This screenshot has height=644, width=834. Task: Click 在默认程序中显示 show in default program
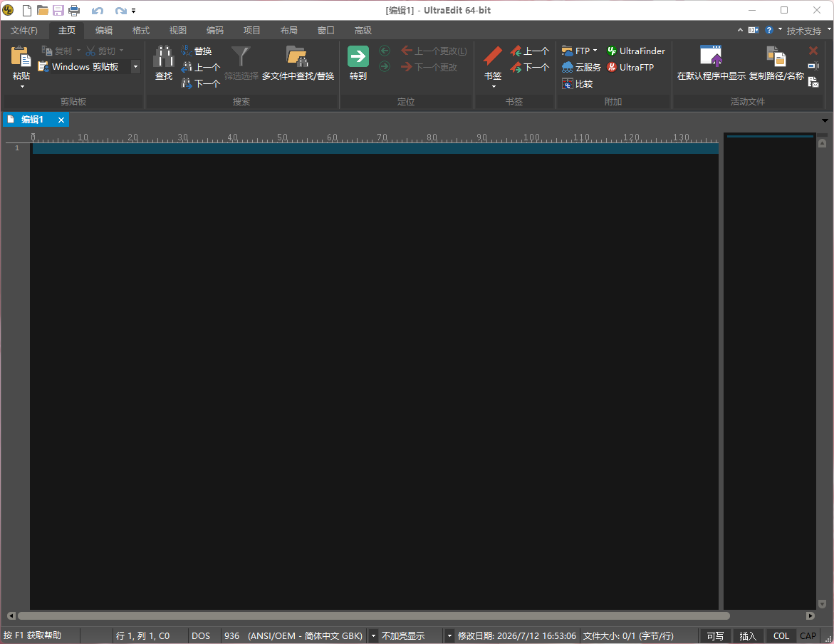pyautogui.click(x=711, y=63)
